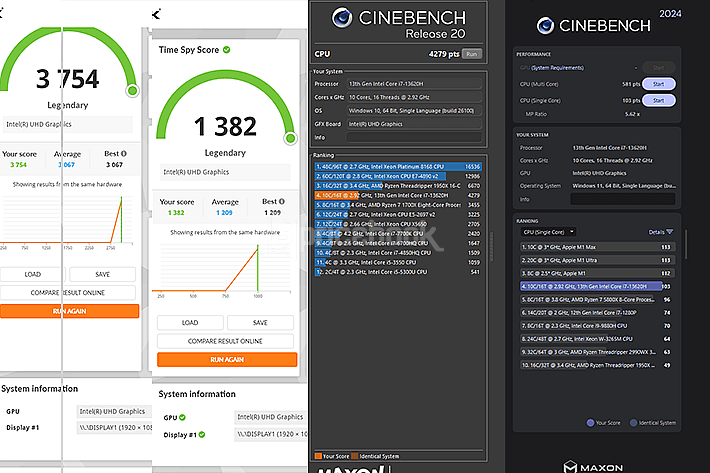The image size is (710, 473).
Task: Open the System Requirements link
Action: click(x=557, y=68)
